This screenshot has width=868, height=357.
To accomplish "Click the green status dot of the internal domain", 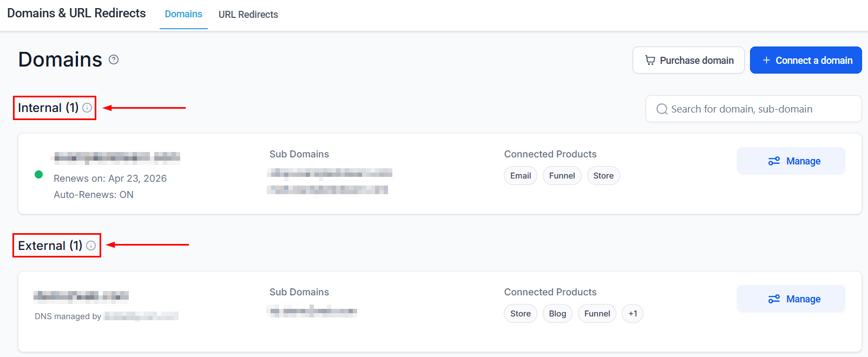I will pyautogui.click(x=39, y=174).
